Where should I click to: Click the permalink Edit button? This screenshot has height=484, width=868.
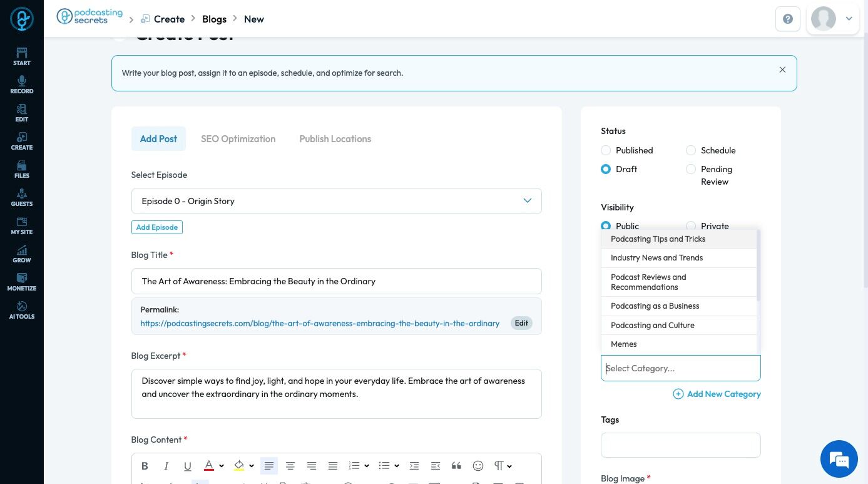click(521, 323)
